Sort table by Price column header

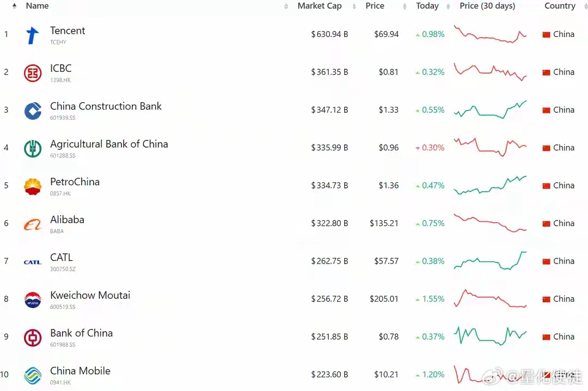pyautogui.click(x=375, y=6)
